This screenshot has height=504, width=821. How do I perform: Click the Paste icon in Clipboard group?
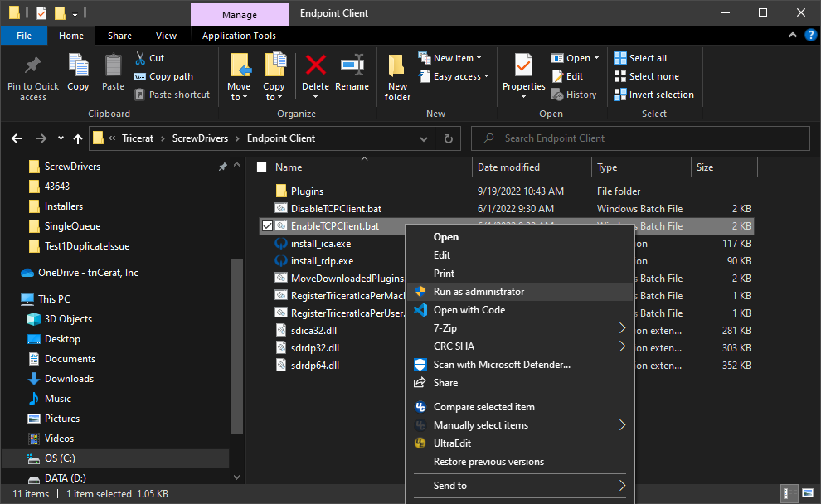[x=113, y=66]
